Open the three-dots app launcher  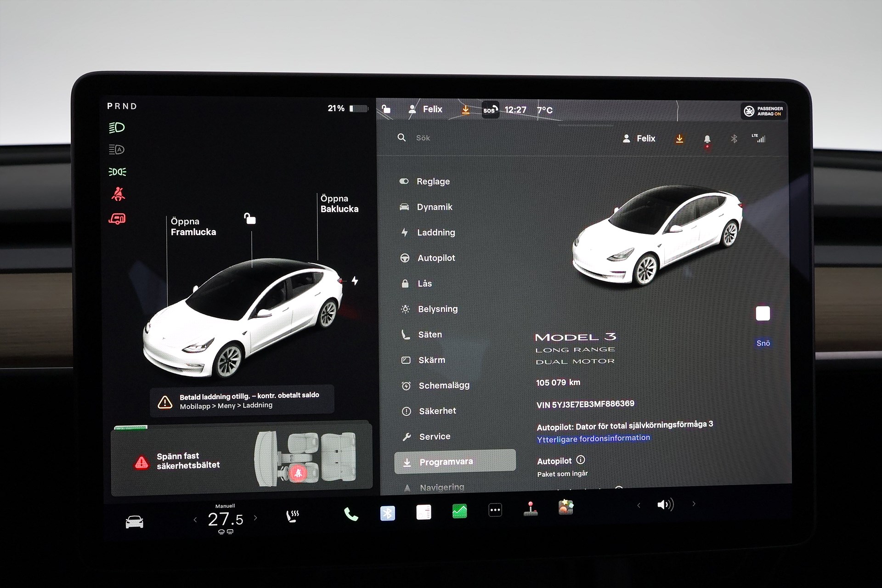coord(495,510)
